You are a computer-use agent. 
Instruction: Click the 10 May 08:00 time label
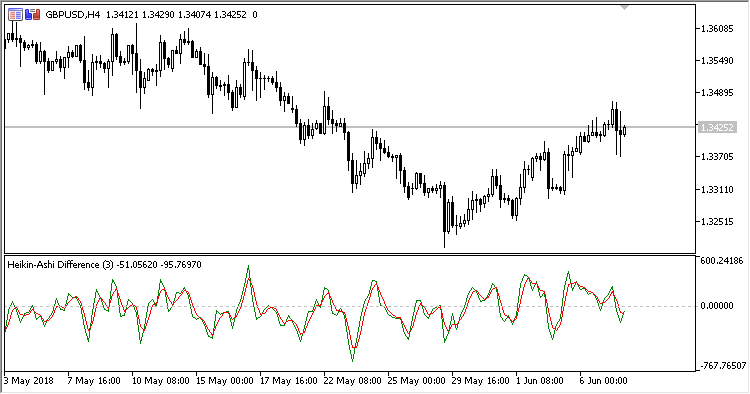tap(160, 381)
